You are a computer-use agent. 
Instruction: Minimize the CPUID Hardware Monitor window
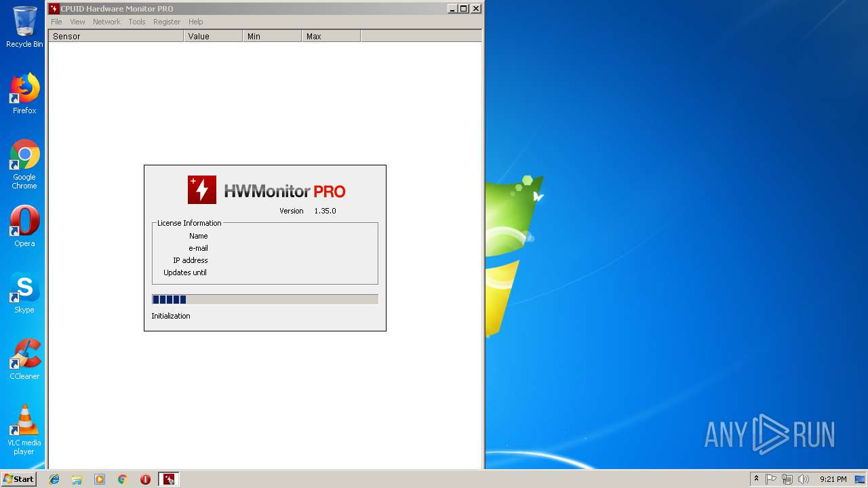point(452,9)
